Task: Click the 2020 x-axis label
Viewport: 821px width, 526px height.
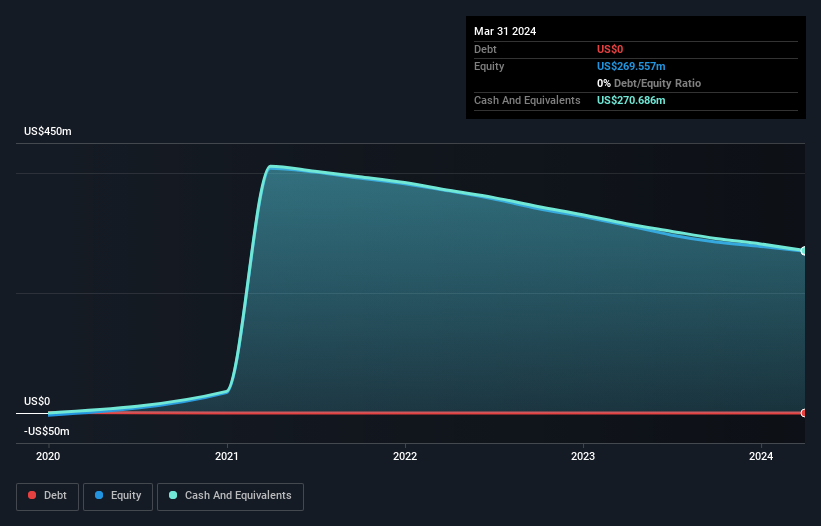Action: pos(48,456)
